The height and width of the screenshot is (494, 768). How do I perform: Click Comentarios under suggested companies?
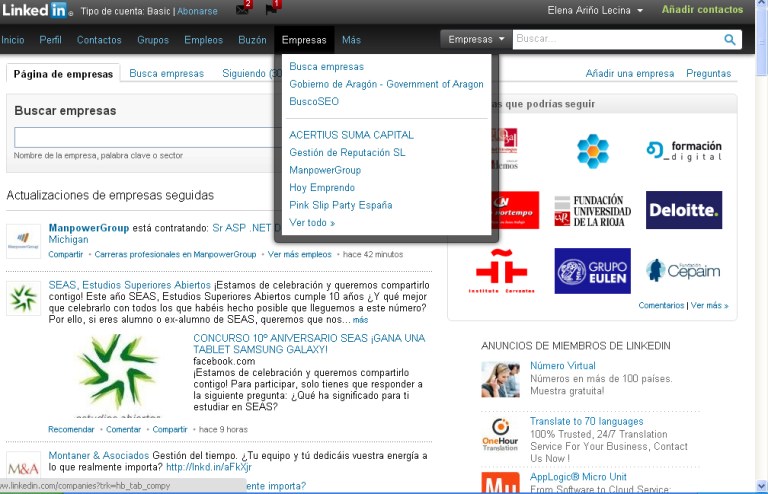pyautogui.click(x=661, y=306)
